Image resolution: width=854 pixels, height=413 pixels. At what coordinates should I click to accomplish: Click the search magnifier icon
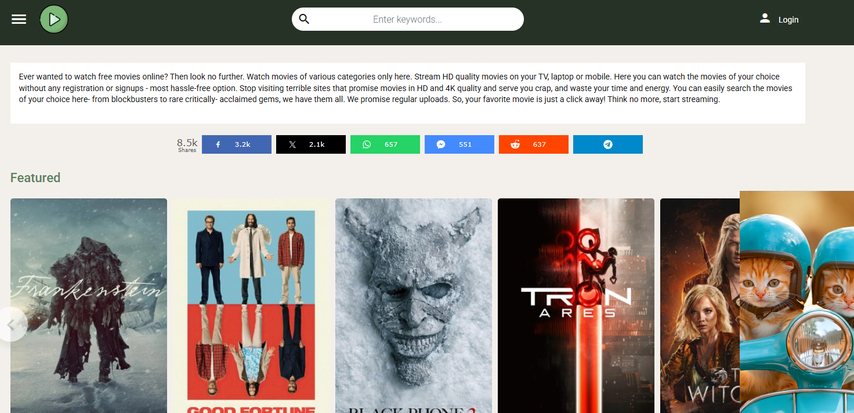(x=304, y=19)
